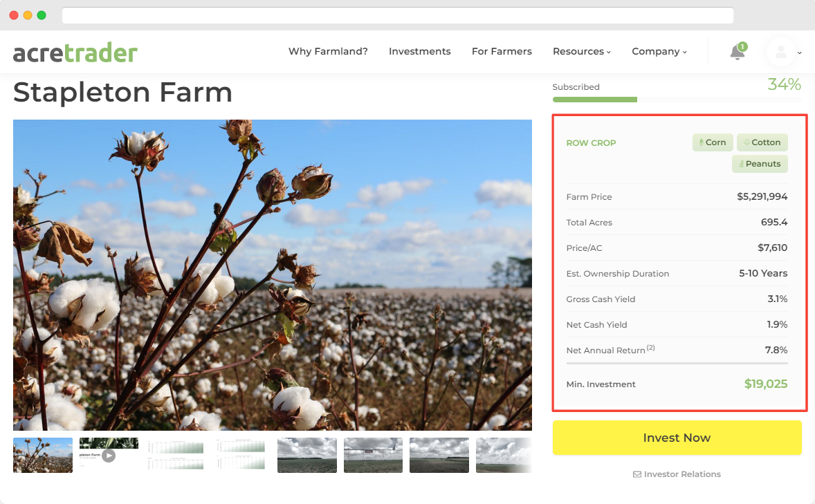Click the profile avatar icon
Image resolution: width=815 pixels, height=504 pixels.
pyautogui.click(x=780, y=51)
